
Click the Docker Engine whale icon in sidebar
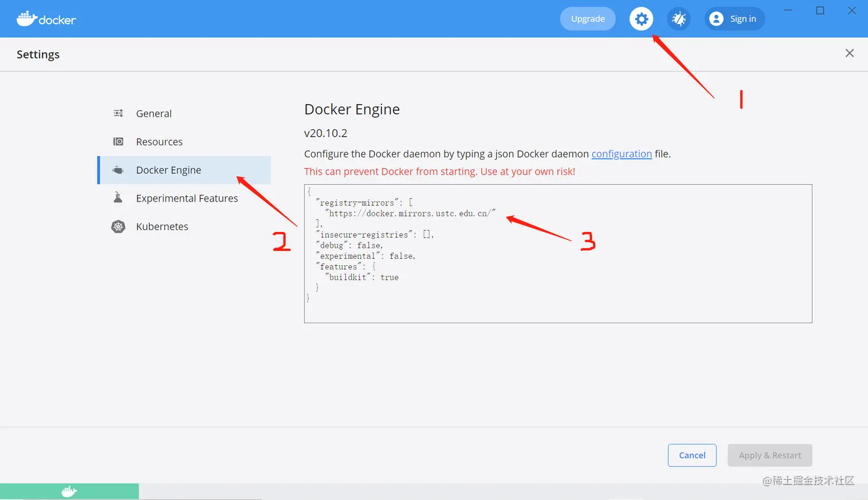118,170
